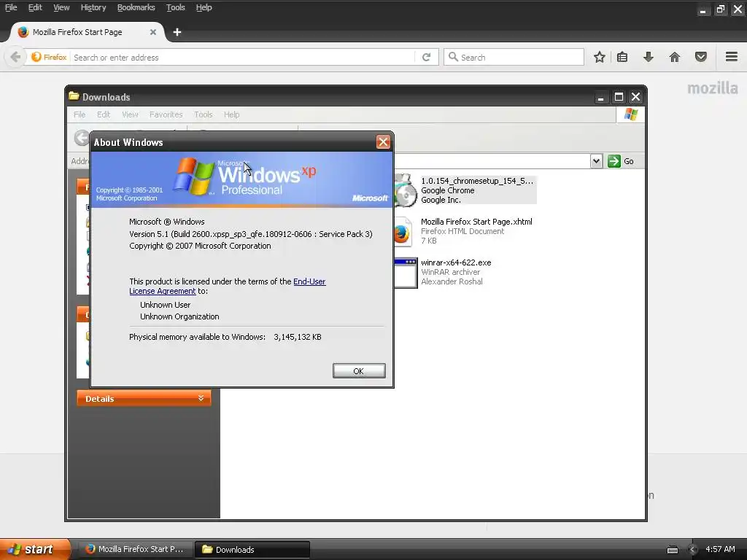This screenshot has width=747, height=560.
Task: Open Firefox Help menu
Action: (204, 7)
